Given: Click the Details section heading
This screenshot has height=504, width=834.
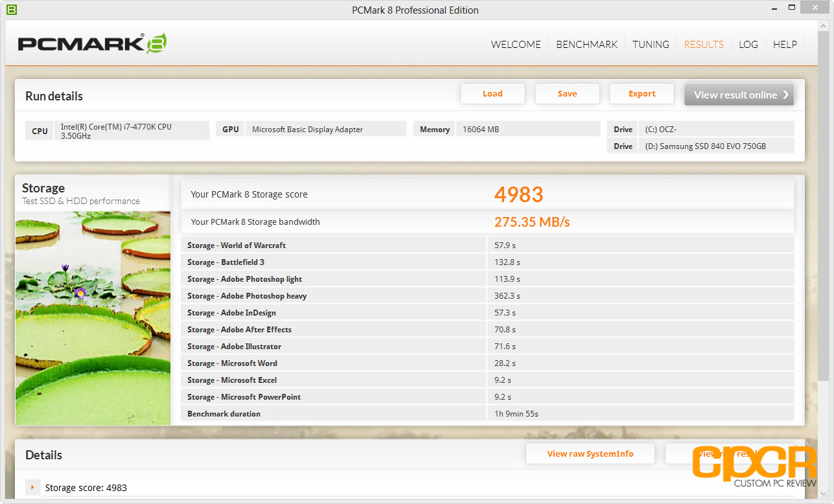Looking at the screenshot, I should pos(43,455).
